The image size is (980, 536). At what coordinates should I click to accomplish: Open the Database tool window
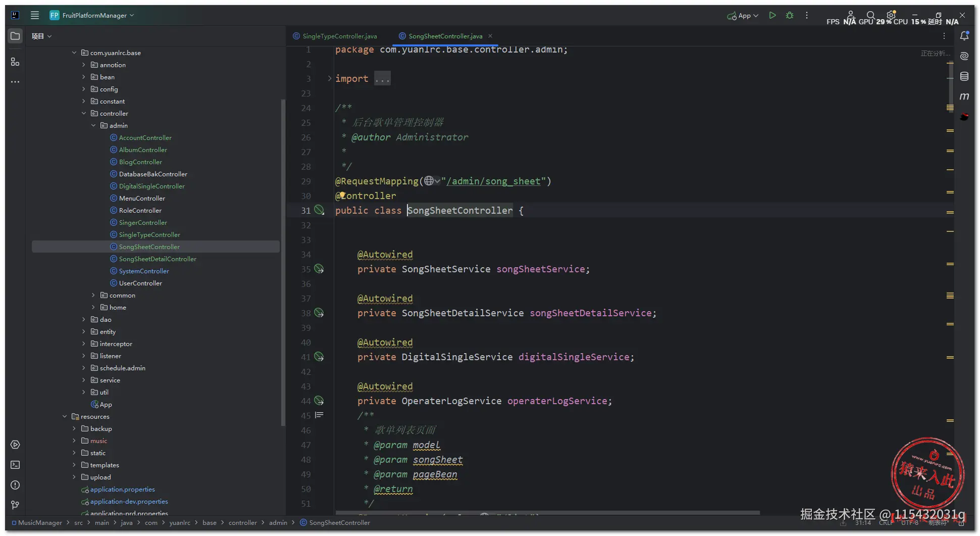point(964,76)
